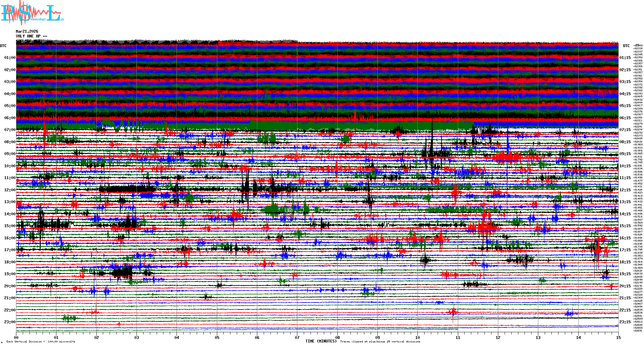Click the PSL Seismology Lab logo
The height and width of the screenshot is (346, 644).
click(32, 13)
